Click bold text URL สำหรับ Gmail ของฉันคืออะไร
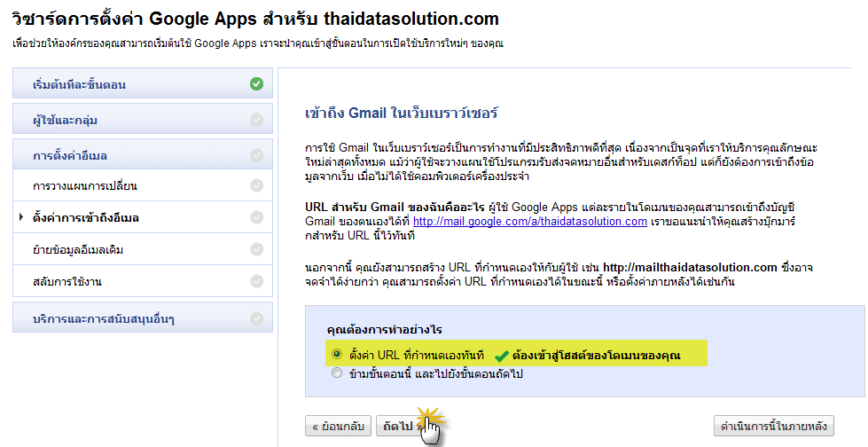This screenshot has width=868, height=447. 395,208
